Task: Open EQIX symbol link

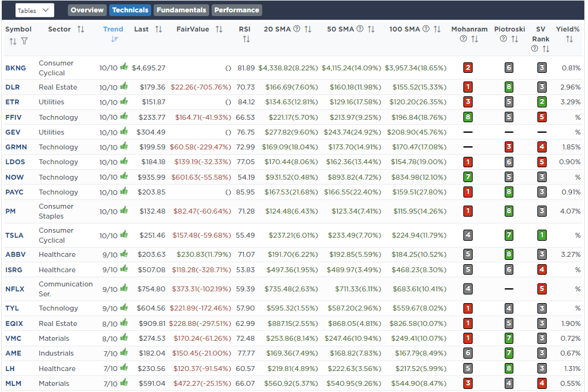Action: click(x=14, y=323)
